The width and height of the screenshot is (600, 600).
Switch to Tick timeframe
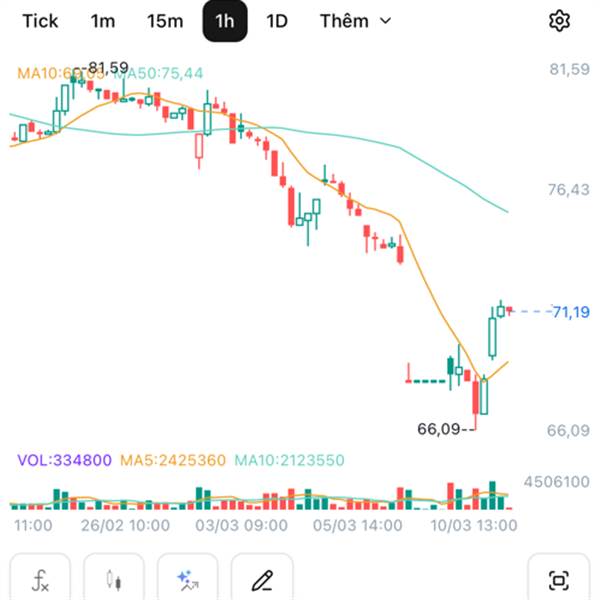[39, 21]
